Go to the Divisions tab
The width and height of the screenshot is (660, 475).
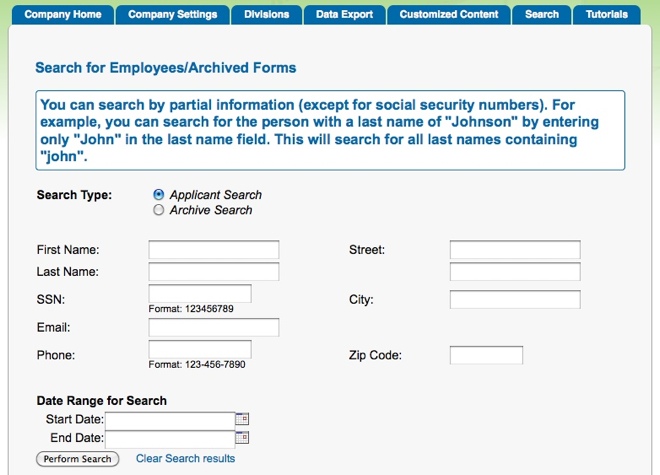pos(266,15)
